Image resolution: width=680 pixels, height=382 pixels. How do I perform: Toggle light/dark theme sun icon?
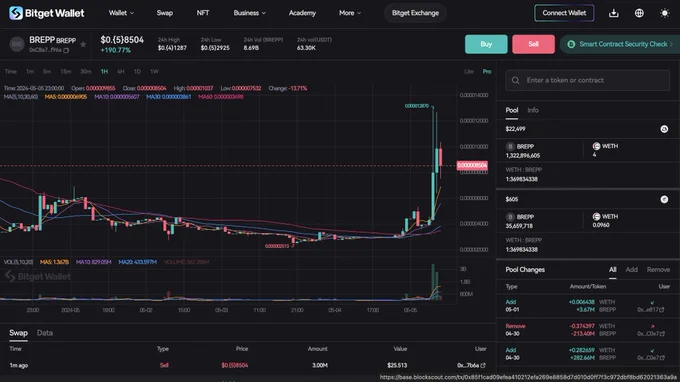pyautogui.click(x=664, y=13)
